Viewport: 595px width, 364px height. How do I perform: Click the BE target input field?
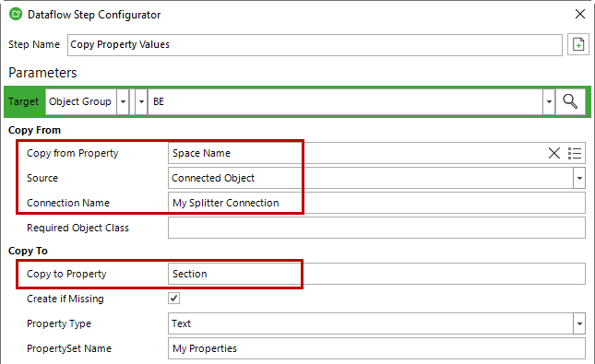tap(345, 101)
